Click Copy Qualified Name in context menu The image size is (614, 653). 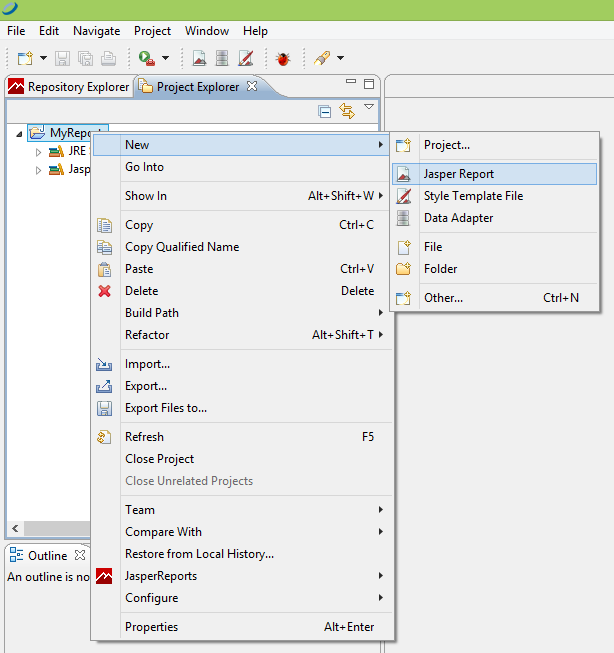tap(242, 247)
